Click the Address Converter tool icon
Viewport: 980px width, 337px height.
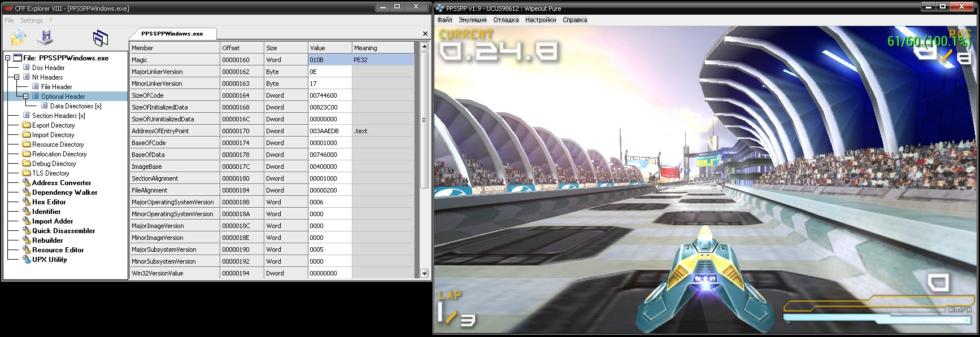point(27,182)
